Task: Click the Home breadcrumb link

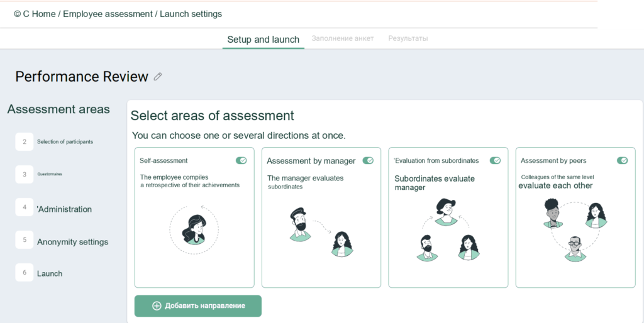Action: (43, 14)
